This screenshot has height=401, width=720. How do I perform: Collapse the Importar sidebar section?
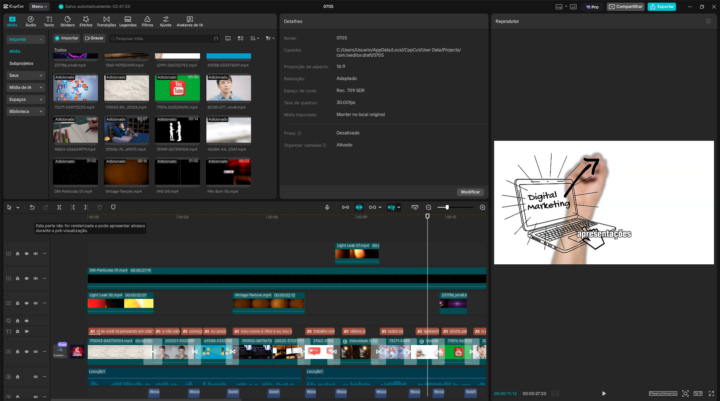(x=25, y=40)
